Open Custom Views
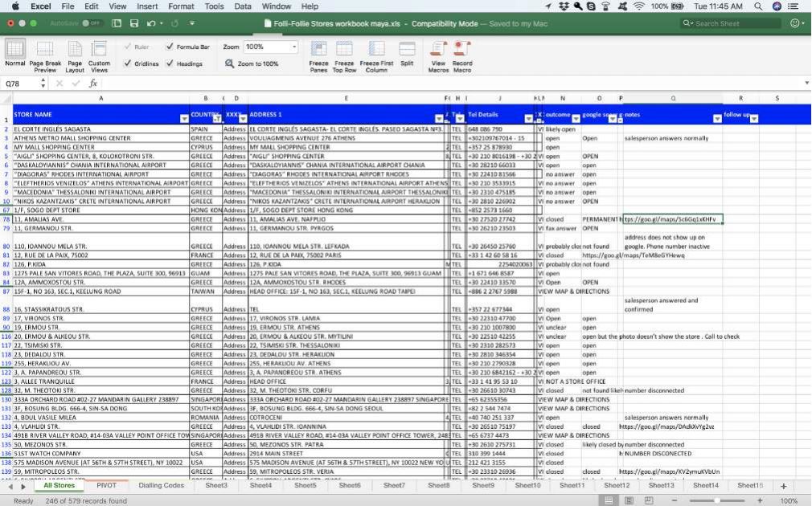The width and height of the screenshot is (812, 506). click(99, 57)
